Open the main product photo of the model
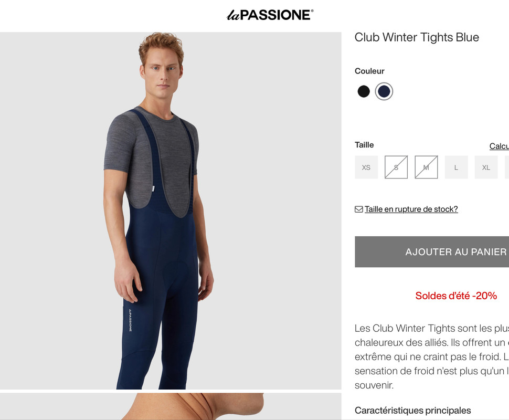Screen dimensions: 509x420 pos(171,211)
